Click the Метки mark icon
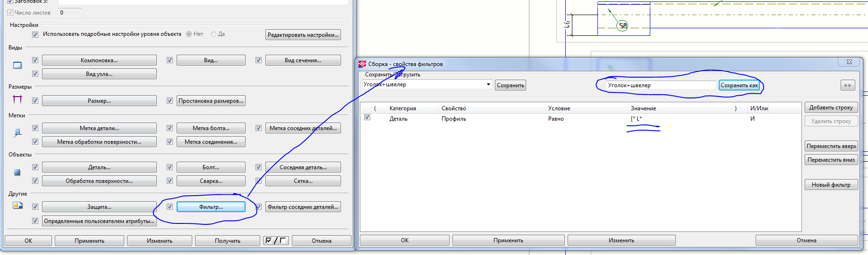The width and height of the screenshot is (868, 255). pos(17,133)
